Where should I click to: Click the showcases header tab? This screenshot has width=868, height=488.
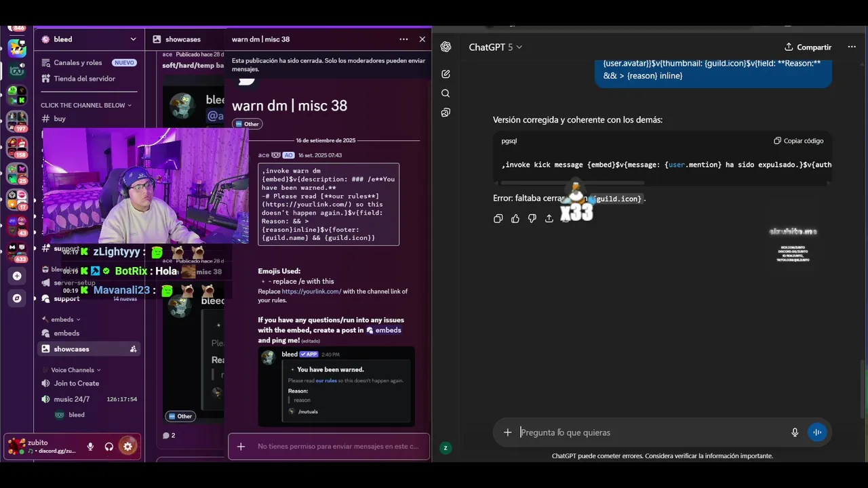[x=177, y=39]
